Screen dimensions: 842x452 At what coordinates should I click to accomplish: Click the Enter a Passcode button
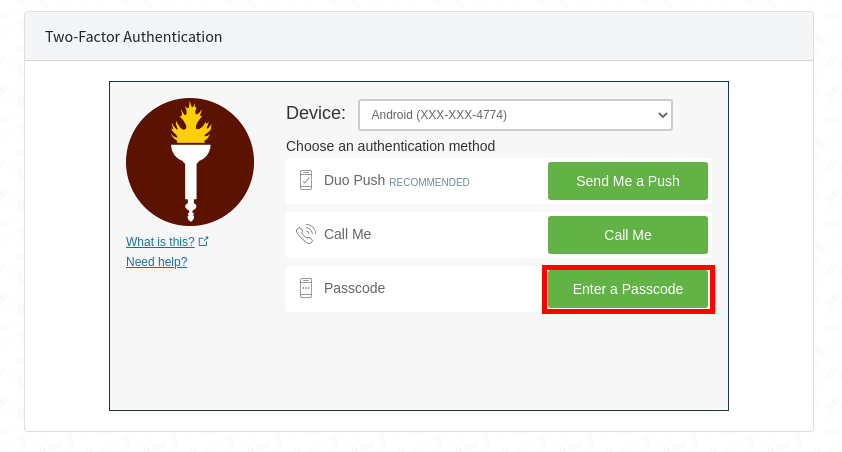pyautogui.click(x=628, y=289)
